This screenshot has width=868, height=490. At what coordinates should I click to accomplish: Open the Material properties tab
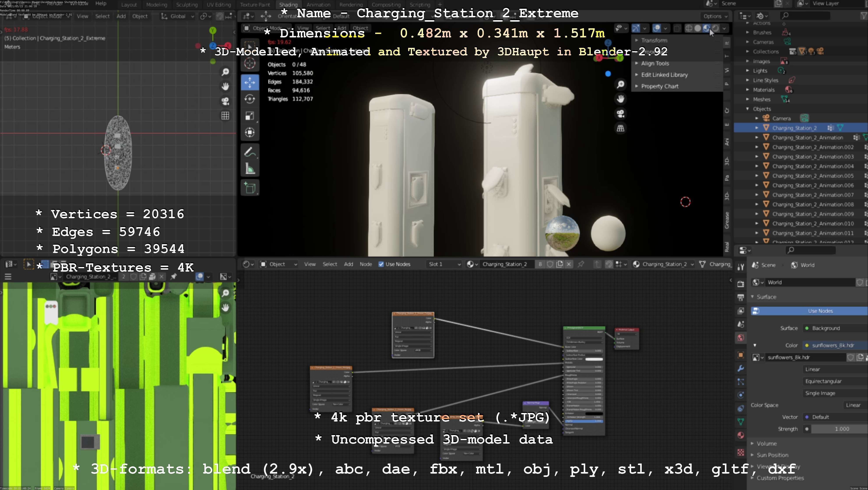coord(741,435)
